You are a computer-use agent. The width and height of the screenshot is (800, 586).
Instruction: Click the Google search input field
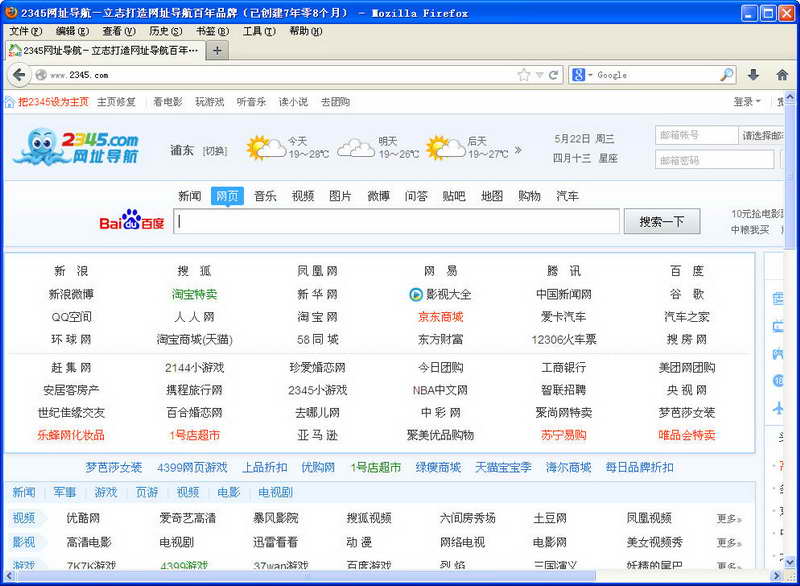[x=656, y=75]
